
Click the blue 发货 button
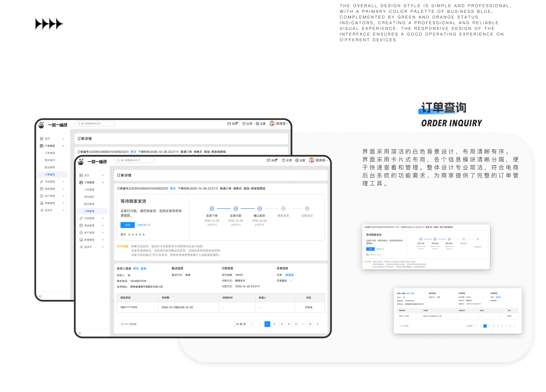127,225
